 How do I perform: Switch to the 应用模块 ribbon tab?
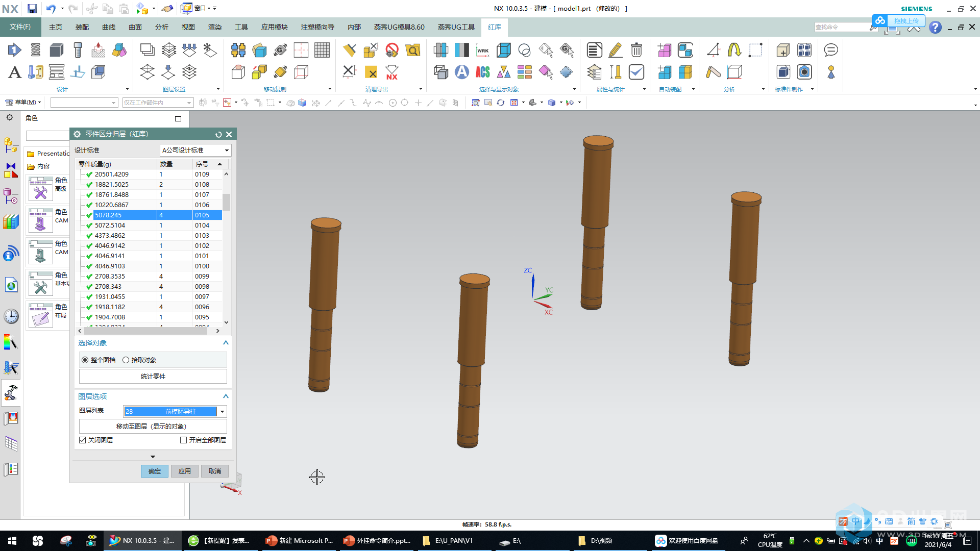[274, 27]
